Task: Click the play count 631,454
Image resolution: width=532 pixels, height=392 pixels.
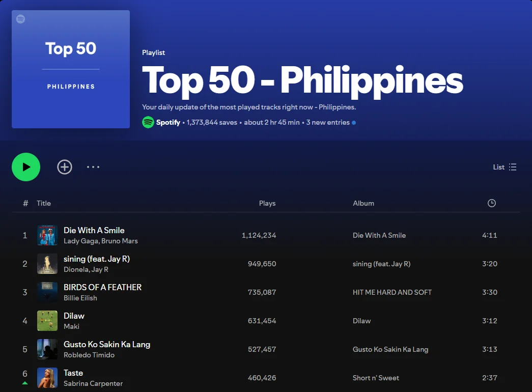Action: pos(262,321)
